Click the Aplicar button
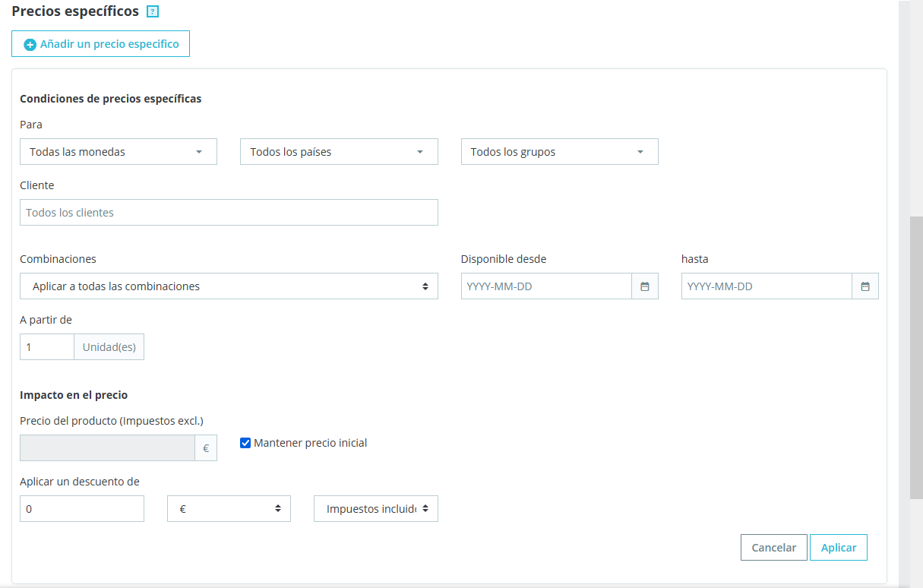Screen dimensions: 923x588 (838, 548)
